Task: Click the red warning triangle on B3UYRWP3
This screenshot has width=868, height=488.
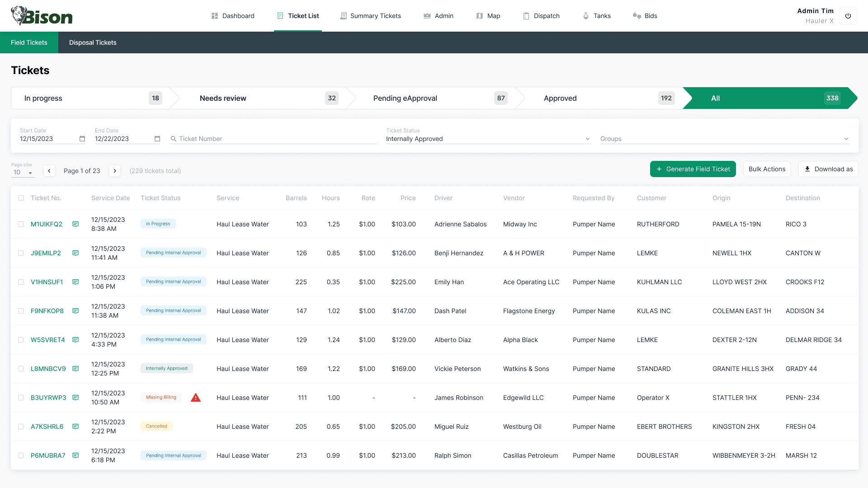Action: [196, 398]
